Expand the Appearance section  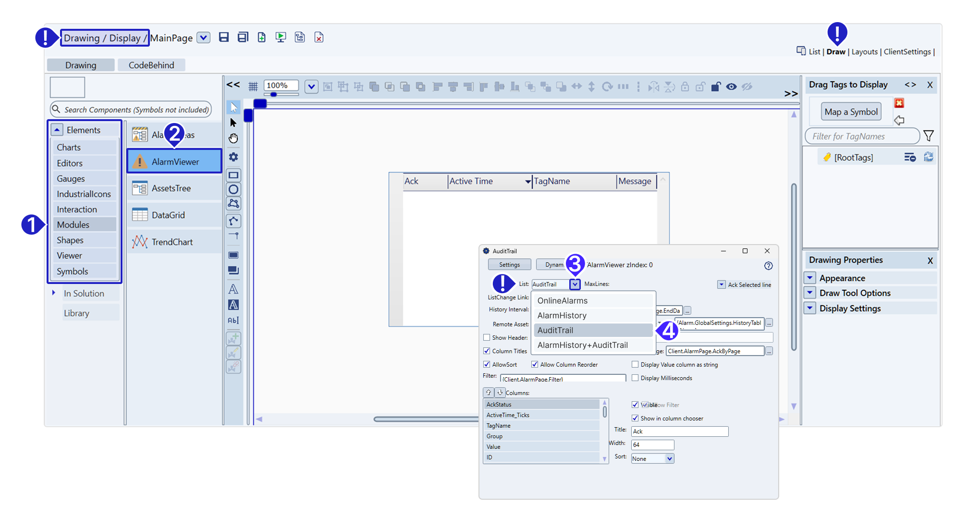(810, 278)
